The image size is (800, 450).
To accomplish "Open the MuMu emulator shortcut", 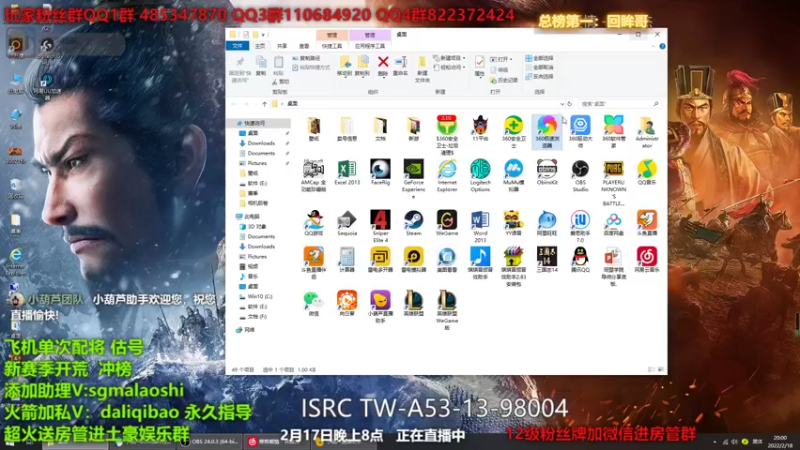I will [x=513, y=176].
